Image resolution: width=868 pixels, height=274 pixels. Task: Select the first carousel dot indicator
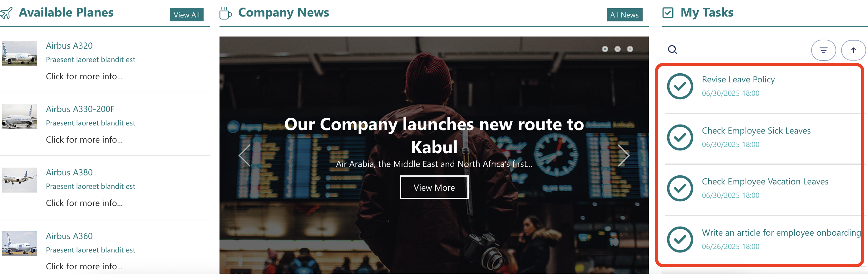coord(605,49)
